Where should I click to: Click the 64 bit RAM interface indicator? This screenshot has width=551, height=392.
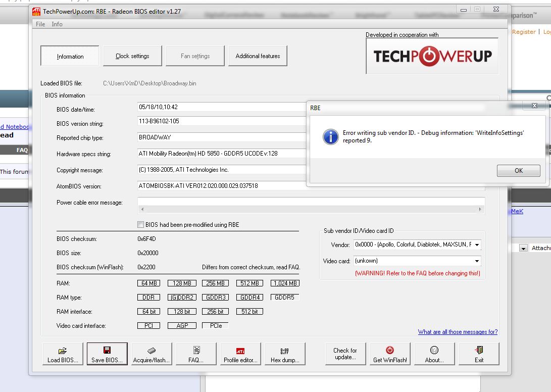coord(148,312)
